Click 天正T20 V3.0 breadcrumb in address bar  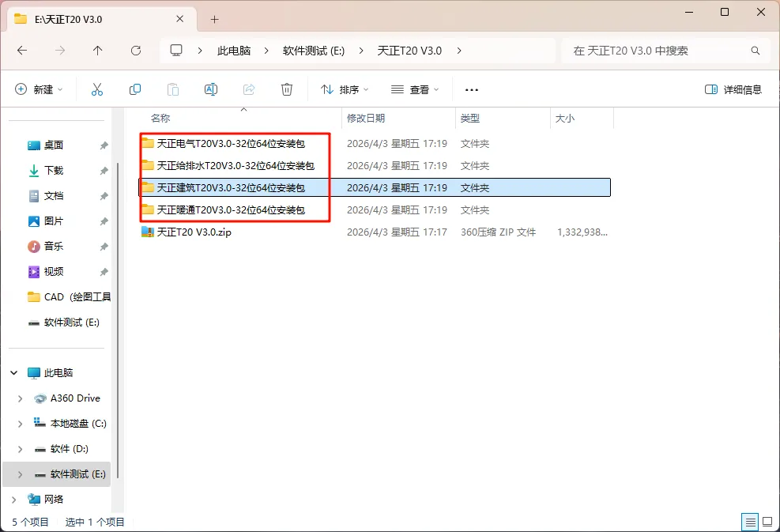409,51
